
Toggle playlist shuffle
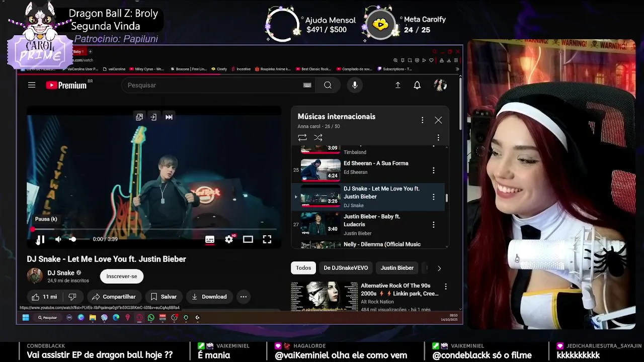pyautogui.click(x=318, y=137)
